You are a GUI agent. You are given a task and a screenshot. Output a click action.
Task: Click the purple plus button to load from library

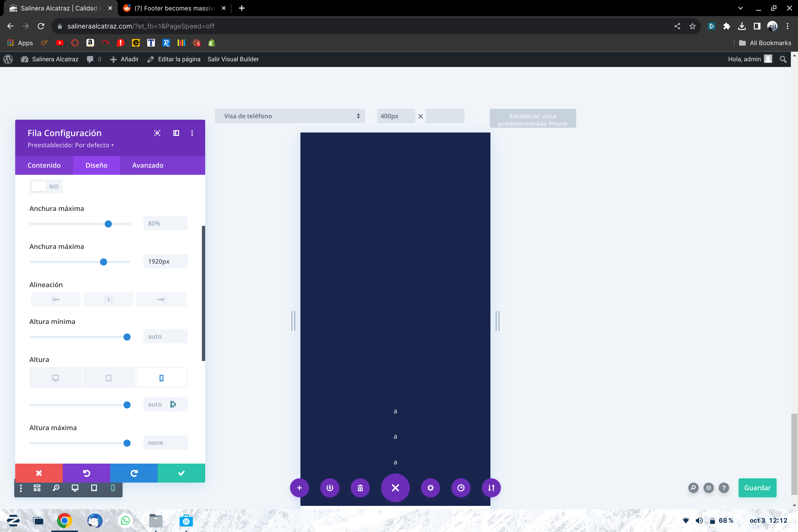299,488
